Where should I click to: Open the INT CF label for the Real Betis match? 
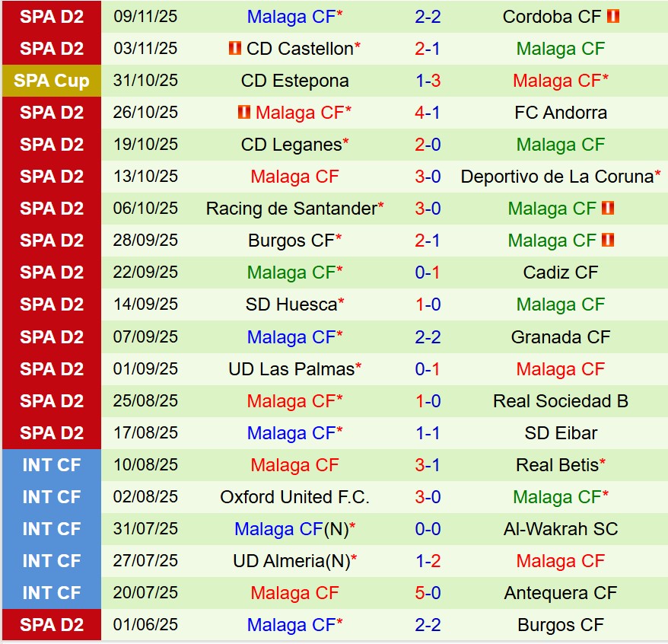[x=51, y=465]
